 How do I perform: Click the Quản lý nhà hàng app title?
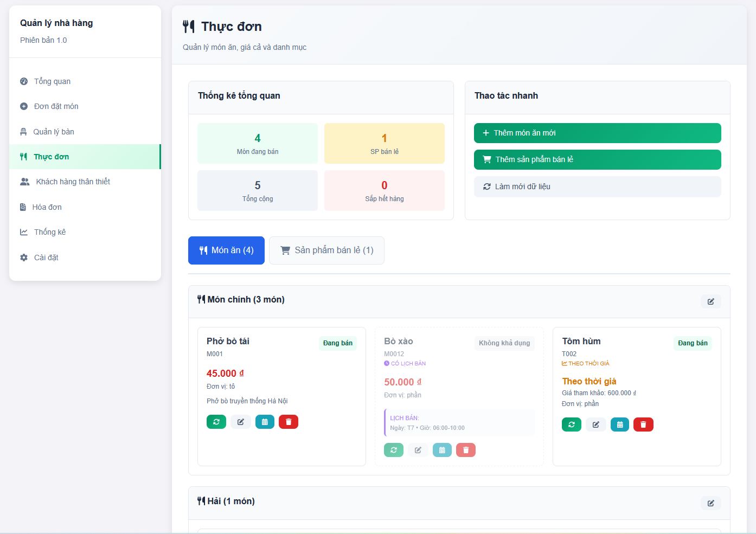56,23
